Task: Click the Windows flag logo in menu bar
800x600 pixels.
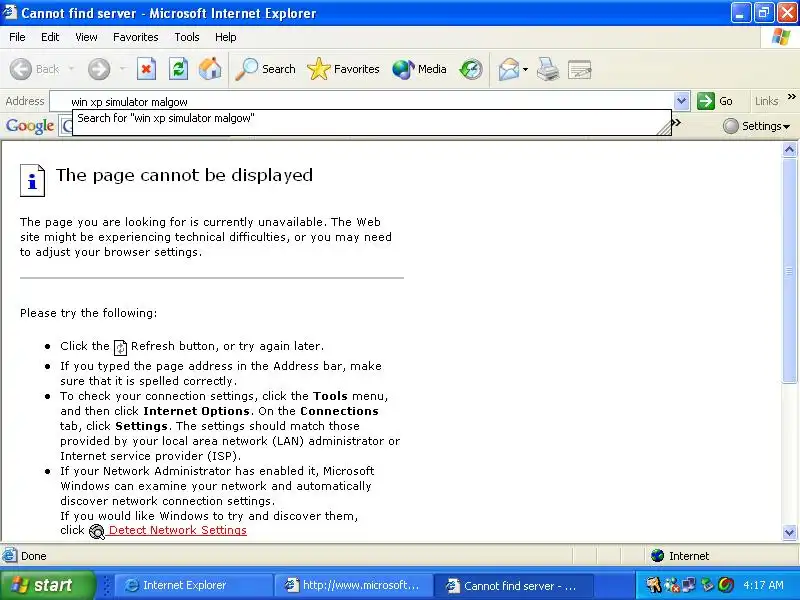Action: pos(781,37)
